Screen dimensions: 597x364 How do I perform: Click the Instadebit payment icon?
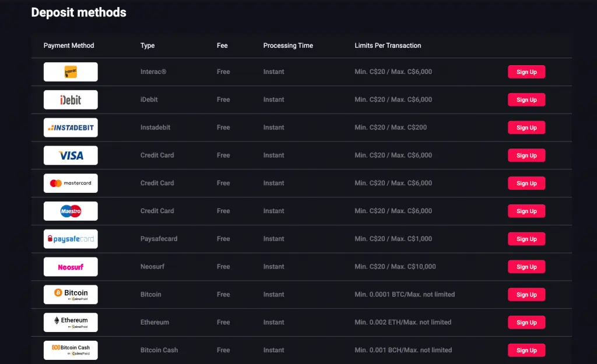70,128
